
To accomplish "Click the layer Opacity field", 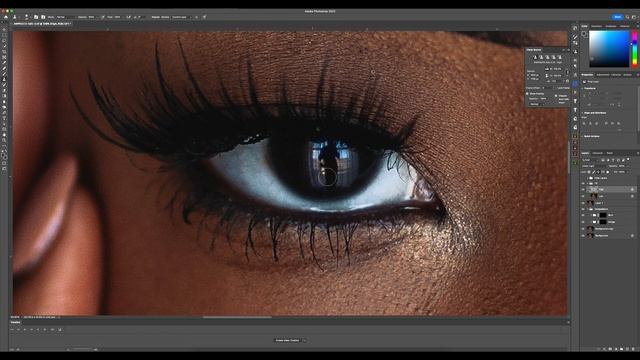I will tap(622, 166).
